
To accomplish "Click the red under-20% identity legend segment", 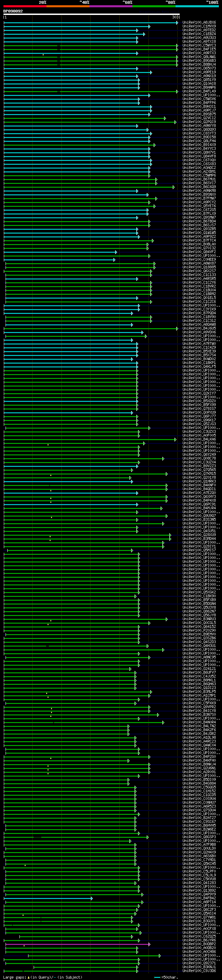I will [x=25, y=6].
